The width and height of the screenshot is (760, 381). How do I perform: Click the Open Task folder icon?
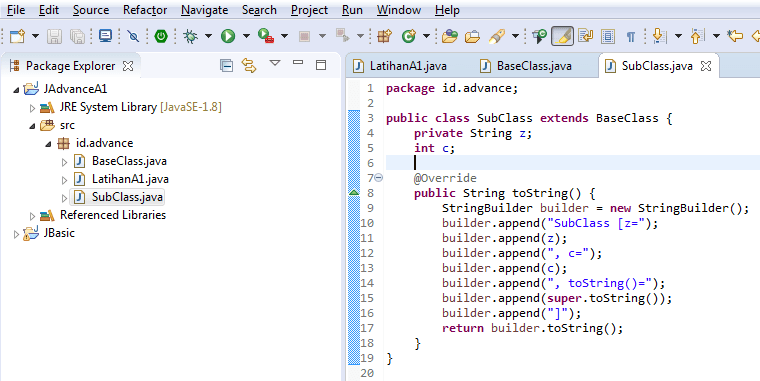click(473, 36)
